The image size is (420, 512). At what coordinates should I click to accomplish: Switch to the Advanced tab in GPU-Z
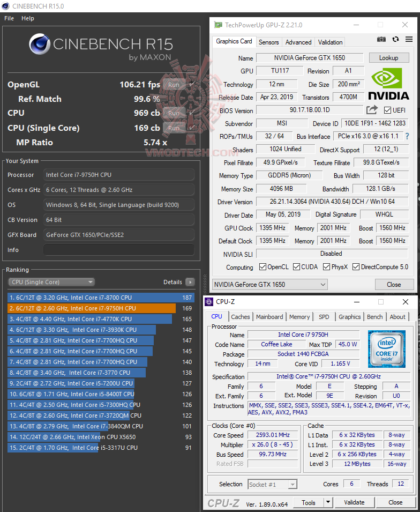point(298,42)
